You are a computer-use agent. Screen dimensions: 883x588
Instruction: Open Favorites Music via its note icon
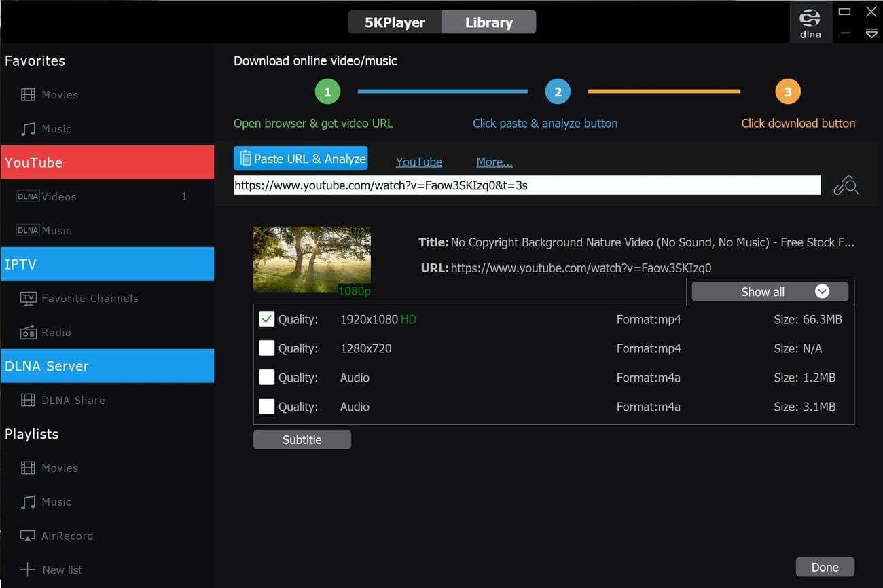point(28,129)
